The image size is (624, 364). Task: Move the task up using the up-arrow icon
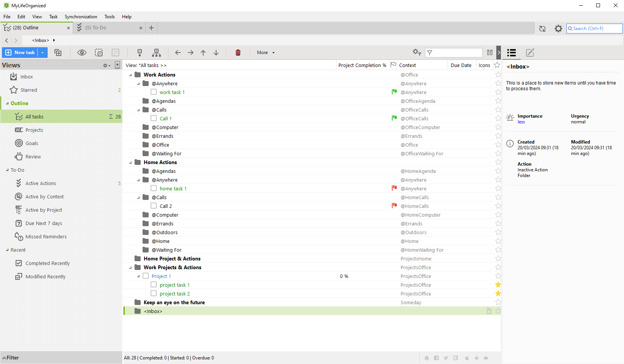click(203, 53)
